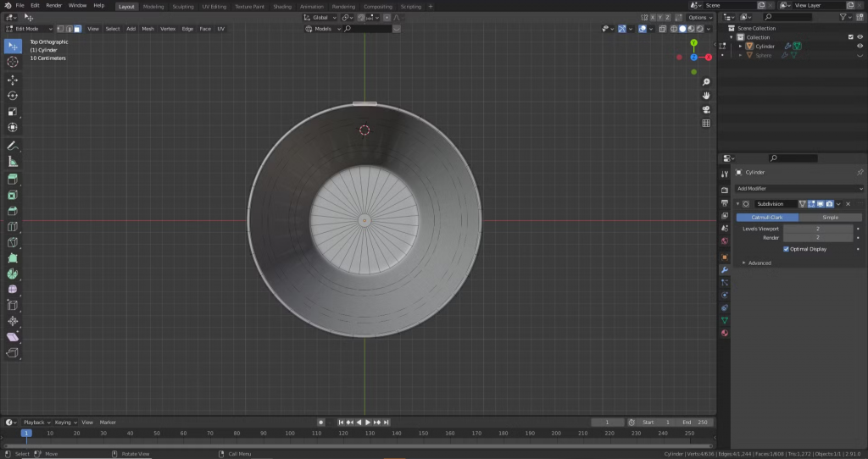Open the Modifier properties wrench tab

pyautogui.click(x=725, y=269)
